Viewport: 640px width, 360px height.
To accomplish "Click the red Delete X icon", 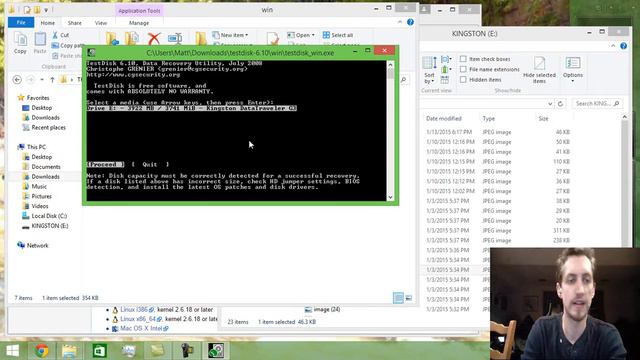I will (x=154, y=39).
